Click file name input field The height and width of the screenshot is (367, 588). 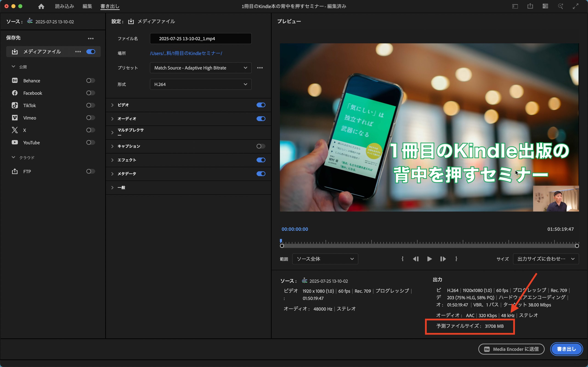201,38
